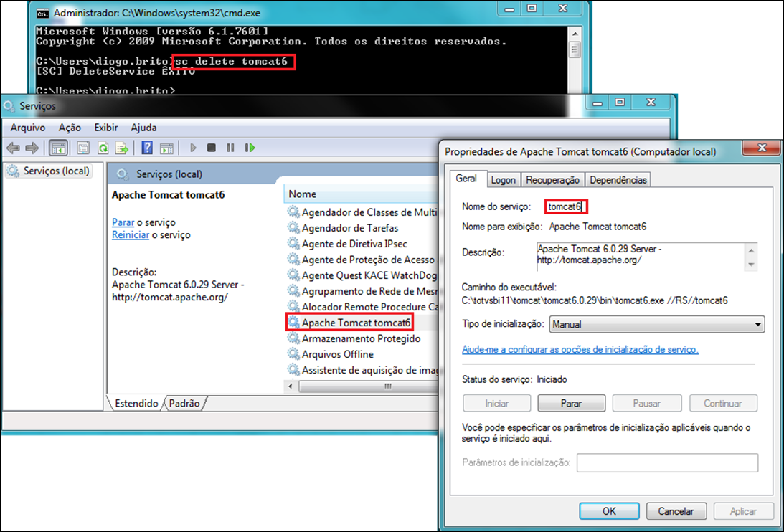Select the Arquivos Offline row

pyautogui.click(x=362, y=354)
